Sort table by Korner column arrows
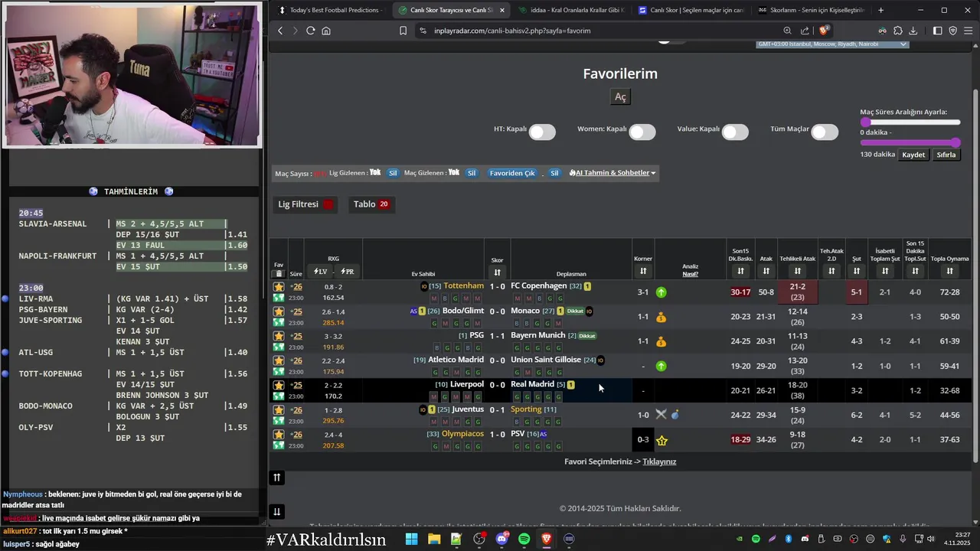This screenshot has height=551, width=980. (x=643, y=271)
